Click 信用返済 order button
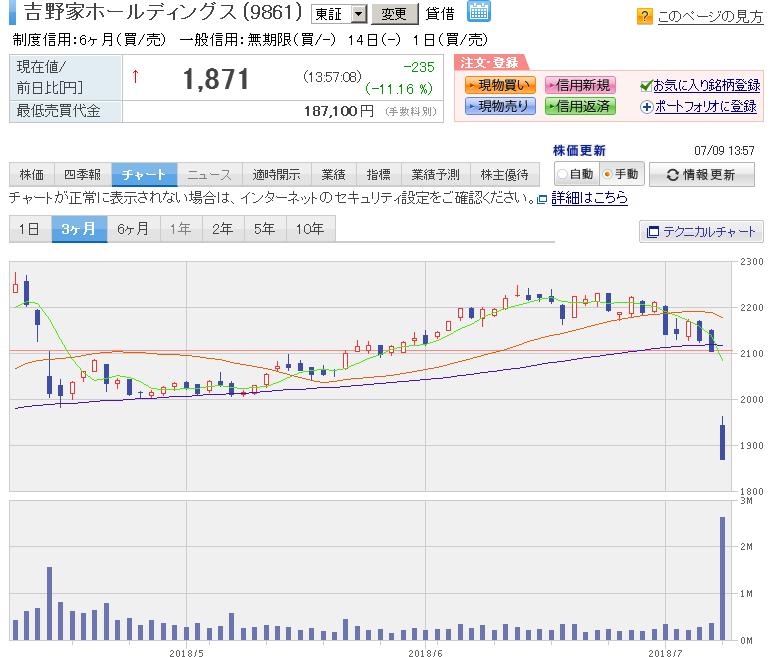This screenshot has height=657, width=770. tap(580, 106)
